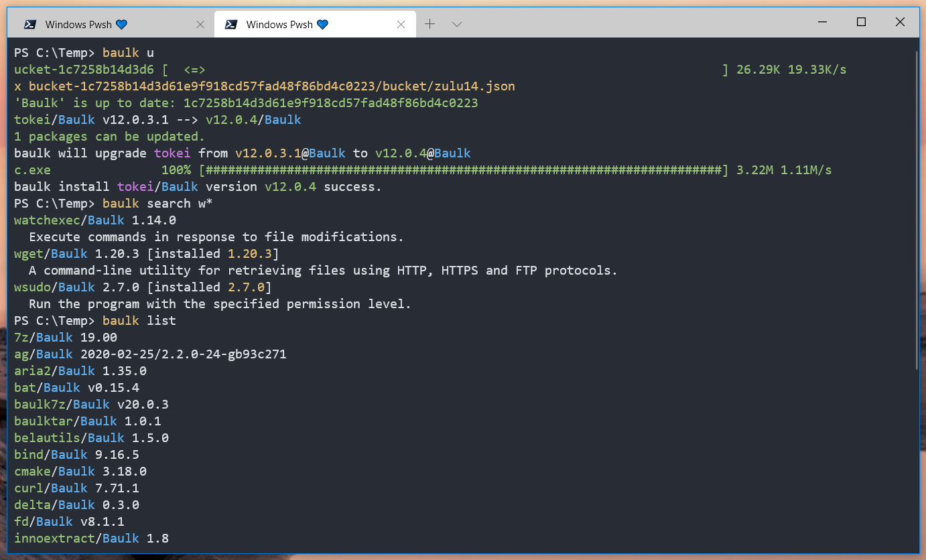Click wget description about HTTP, HTTPS and FTP

(x=323, y=271)
